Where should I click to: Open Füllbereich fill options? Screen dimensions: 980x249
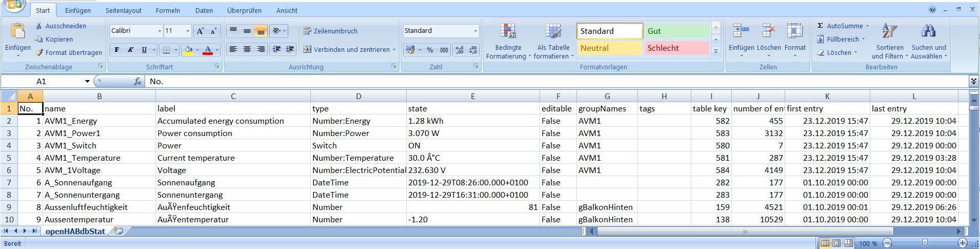click(x=841, y=39)
